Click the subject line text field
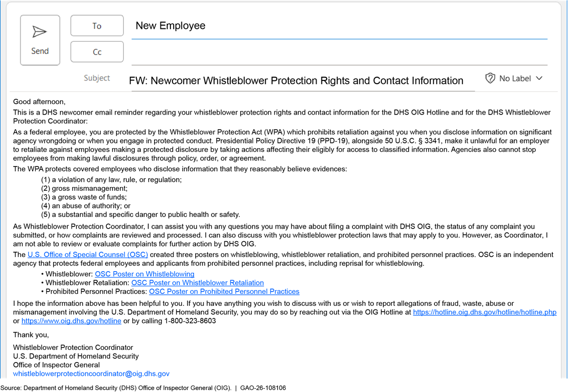Viewport: 568px width, 392px height. point(303,80)
